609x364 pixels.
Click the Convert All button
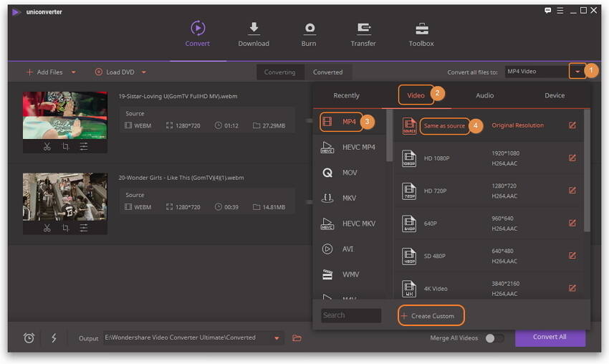click(550, 337)
